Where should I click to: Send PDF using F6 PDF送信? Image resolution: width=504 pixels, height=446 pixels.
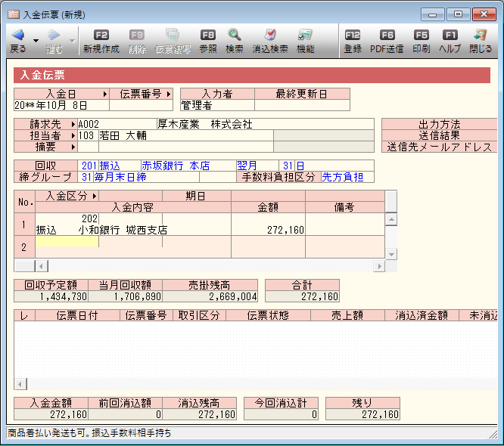[387, 36]
